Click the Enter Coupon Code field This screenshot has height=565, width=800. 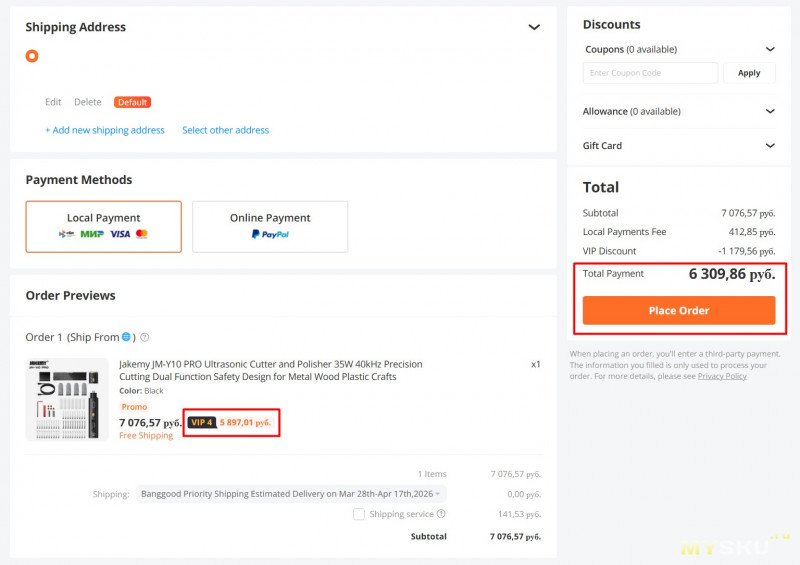(x=650, y=73)
